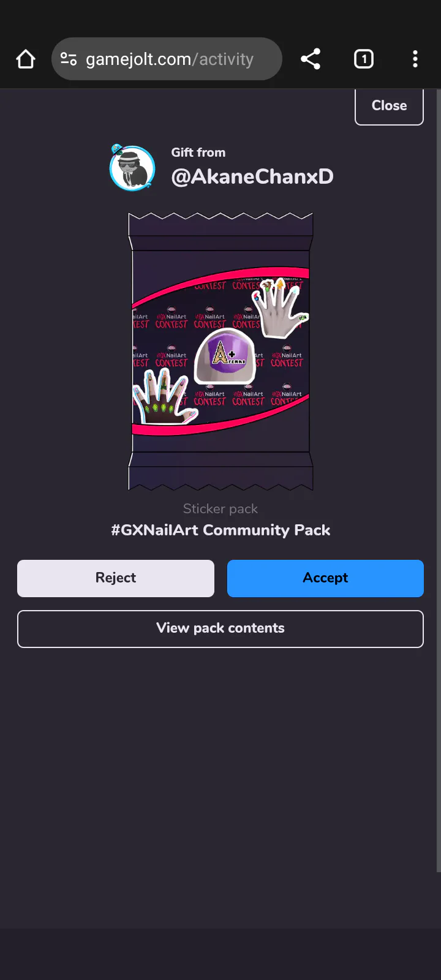
Task: Focus the gamejolt.com/activity address bar
Action: point(170,59)
